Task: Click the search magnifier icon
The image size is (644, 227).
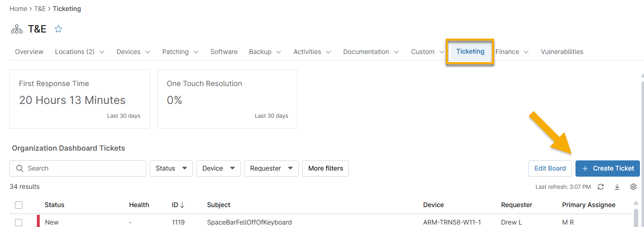Action: [x=19, y=169]
